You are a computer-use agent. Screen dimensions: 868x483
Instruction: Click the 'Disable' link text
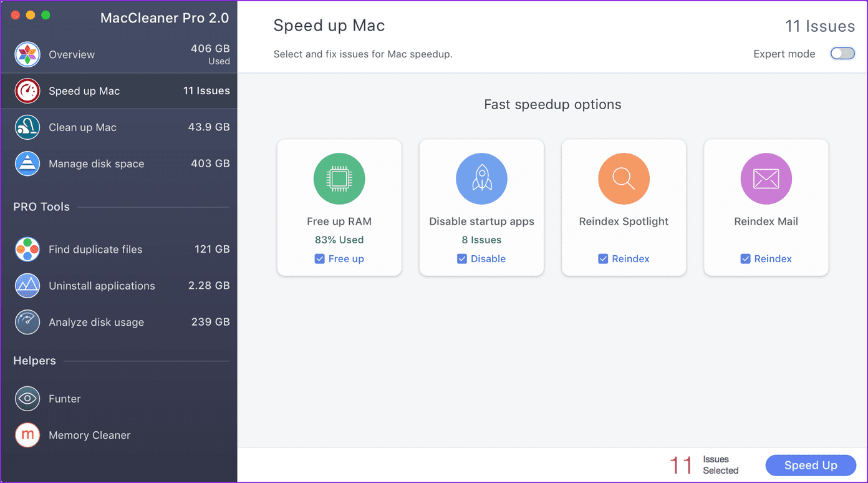[x=488, y=259]
